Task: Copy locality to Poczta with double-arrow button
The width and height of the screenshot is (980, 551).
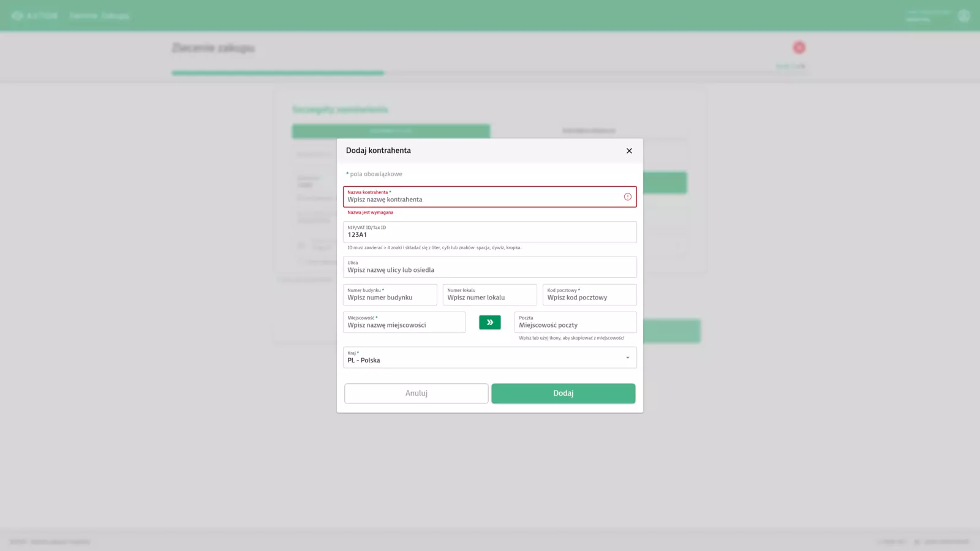Action: (x=489, y=322)
